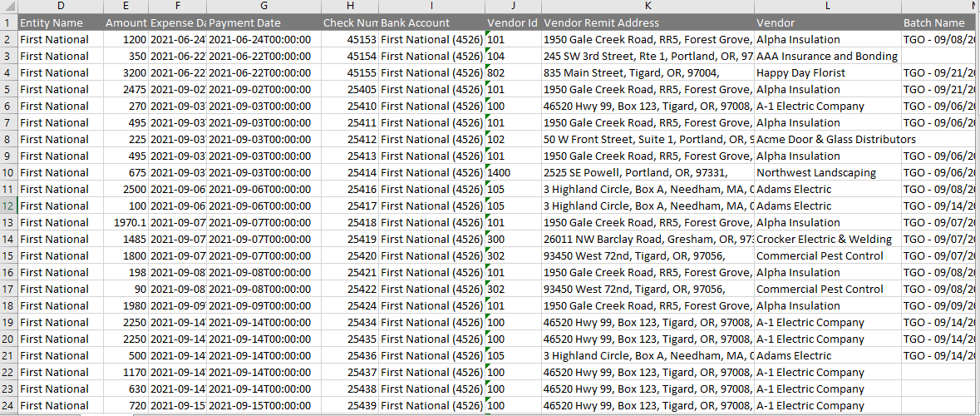Select the amount cell 1970.1

(126, 222)
